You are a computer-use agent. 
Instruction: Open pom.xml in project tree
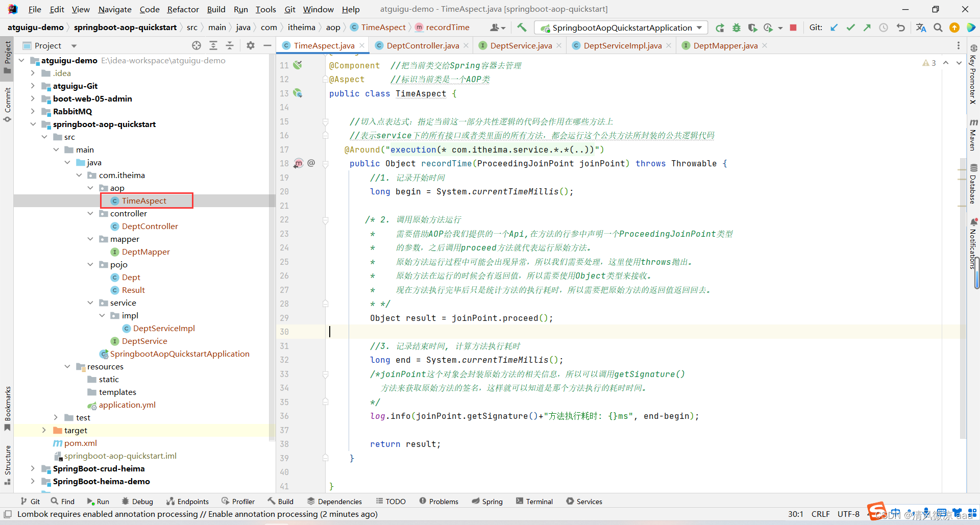(80, 443)
